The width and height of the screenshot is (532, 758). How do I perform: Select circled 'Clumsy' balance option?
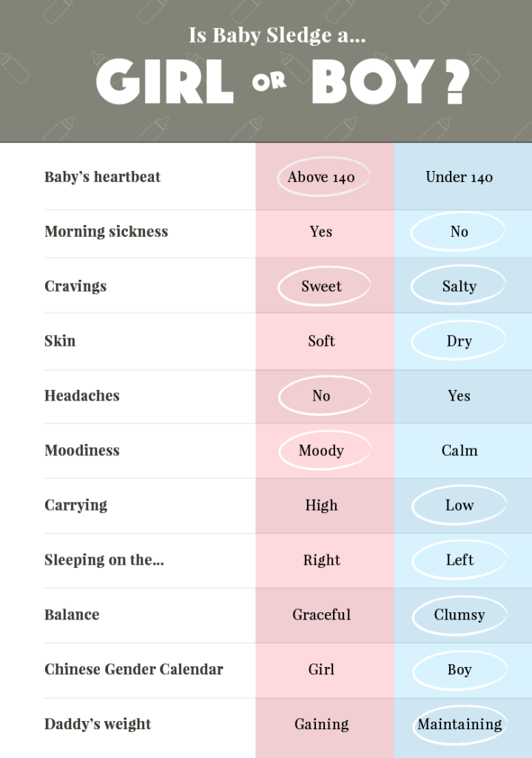[459, 615]
